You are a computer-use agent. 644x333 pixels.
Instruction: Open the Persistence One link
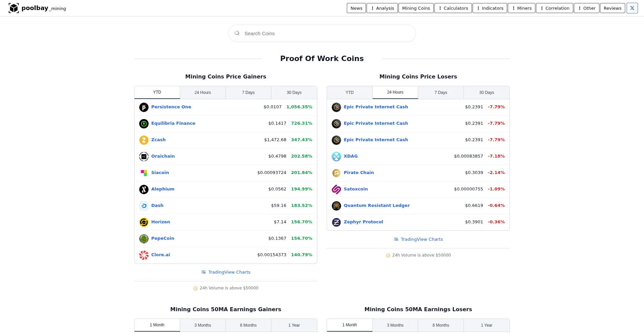coord(171,107)
